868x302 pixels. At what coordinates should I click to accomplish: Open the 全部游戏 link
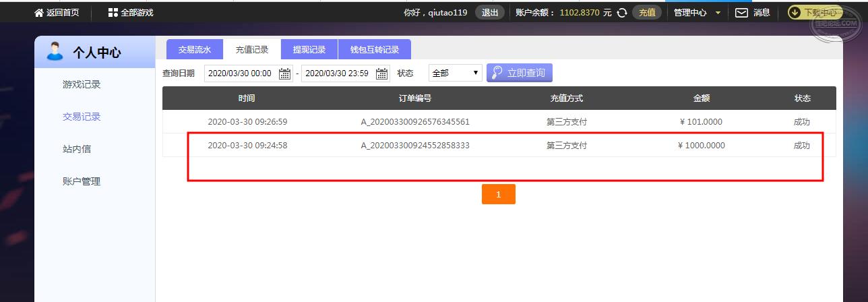click(137, 12)
